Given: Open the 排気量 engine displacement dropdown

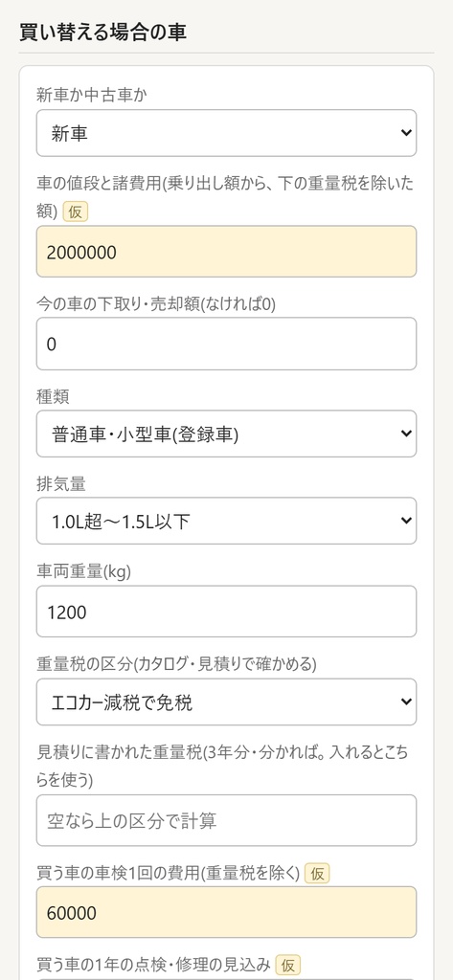Looking at the screenshot, I should click(x=226, y=521).
